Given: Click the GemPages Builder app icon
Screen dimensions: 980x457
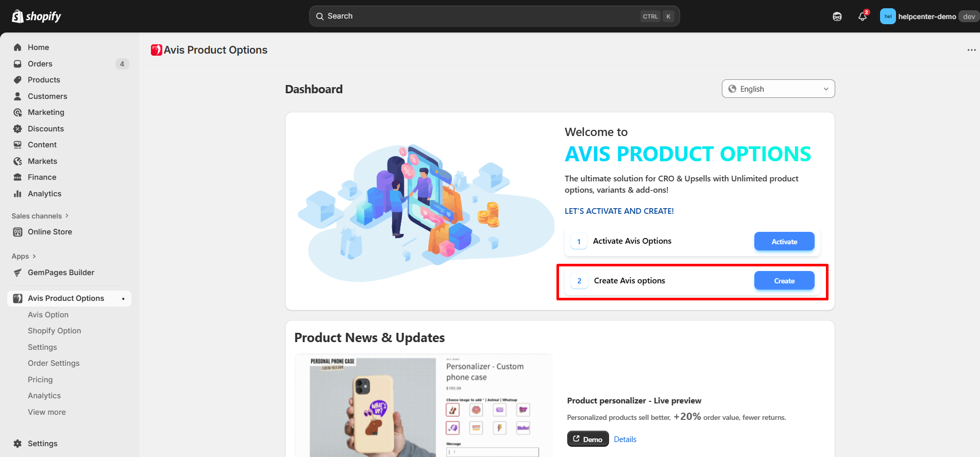Looking at the screenshot, I should [x=18, y=273].
